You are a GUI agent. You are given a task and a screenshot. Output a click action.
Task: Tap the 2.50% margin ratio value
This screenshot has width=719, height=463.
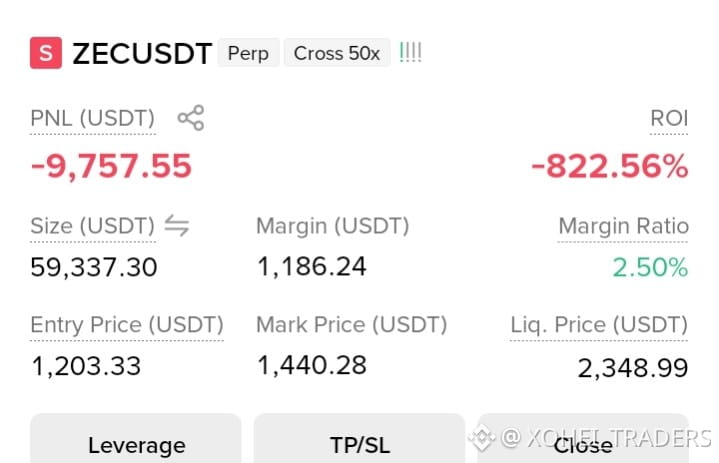(x=650, y=267)
